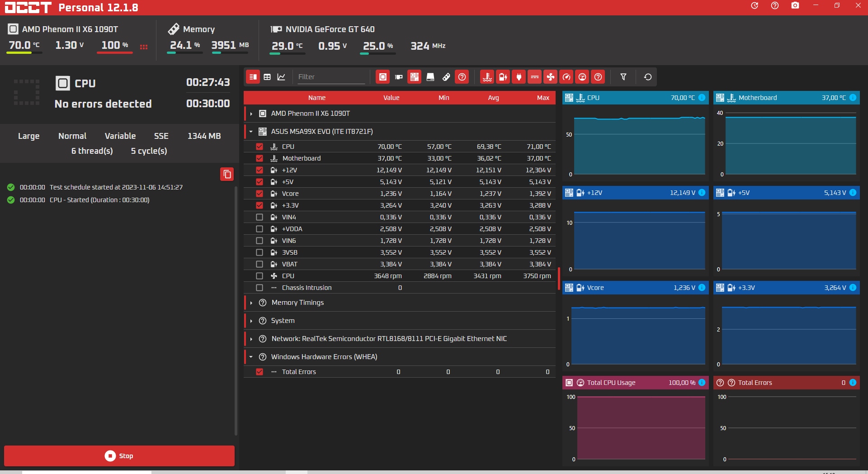Click the Name column header
Screen dimensions: 868x474
[x=316, y=98]
